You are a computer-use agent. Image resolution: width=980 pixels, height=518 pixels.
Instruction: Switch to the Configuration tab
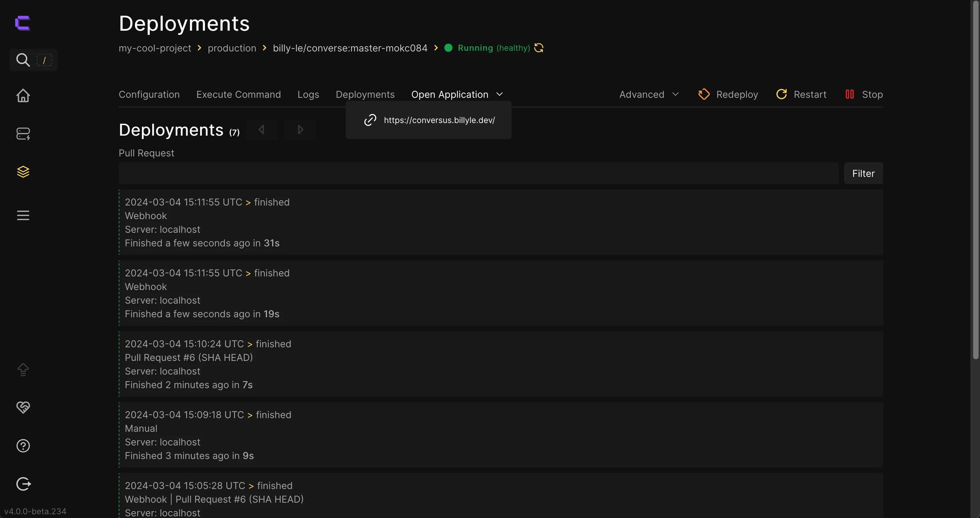(x=149, y=94)
